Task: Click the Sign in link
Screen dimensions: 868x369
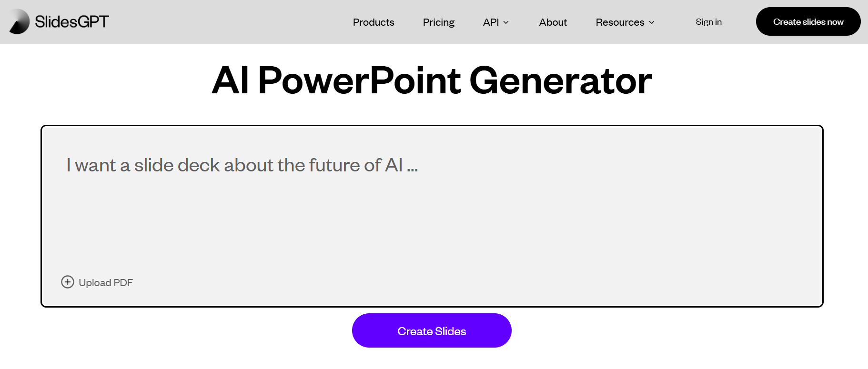Action: click(708, 22)
